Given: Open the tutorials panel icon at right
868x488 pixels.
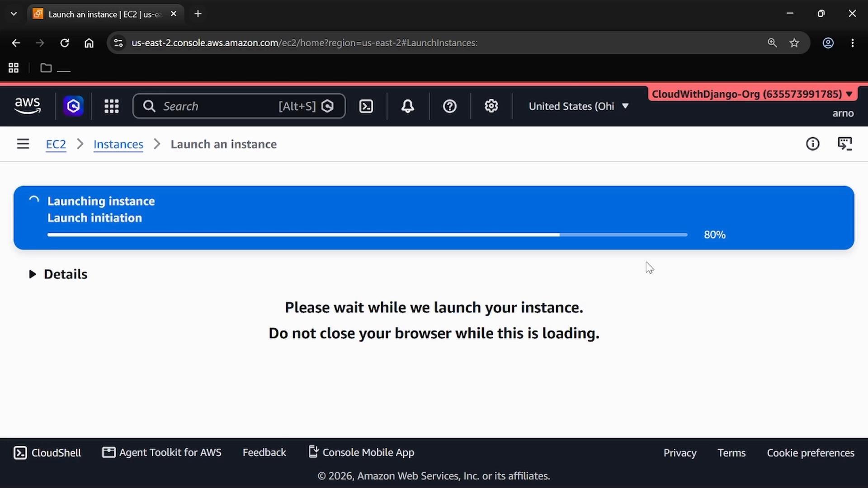Looking at the screenshot, I should pos(844,144).
